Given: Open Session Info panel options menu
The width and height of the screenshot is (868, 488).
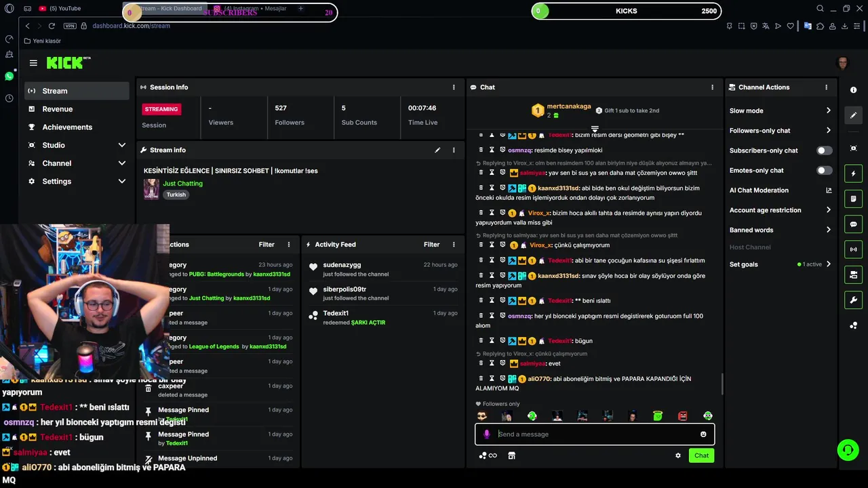Looking at the screenshot, I should pyautogui.click(x=454, y=87).
